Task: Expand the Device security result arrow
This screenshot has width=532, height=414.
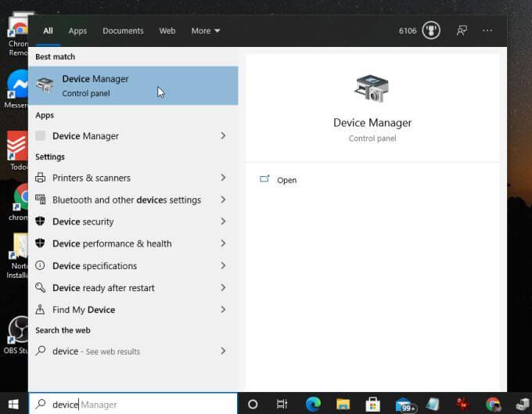Action: point(223,221)
